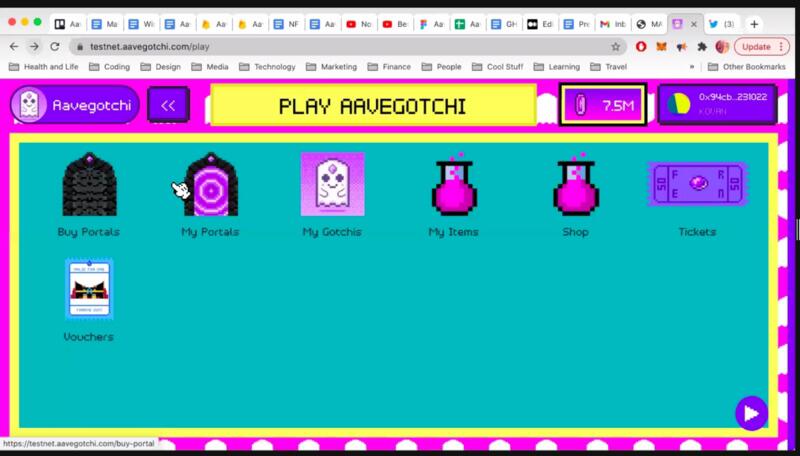Open the My Gotchis ghost icon
This screenshot has height=456, width=800.
pos(332,184)
